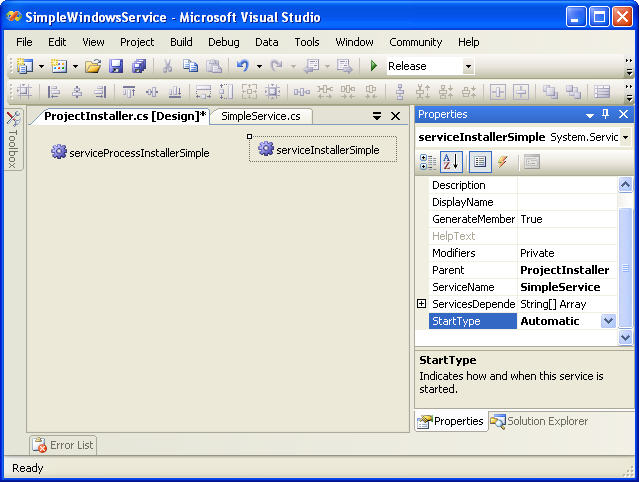Click the Align to Grid layout icon
639x482 pixels.
click(24, 92)
